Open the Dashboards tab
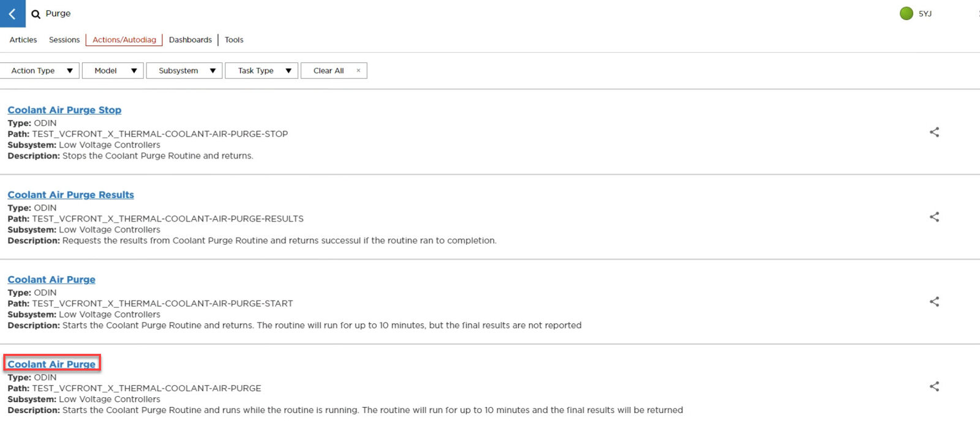This screenshot has width=980, height=426. click(190, 40)
